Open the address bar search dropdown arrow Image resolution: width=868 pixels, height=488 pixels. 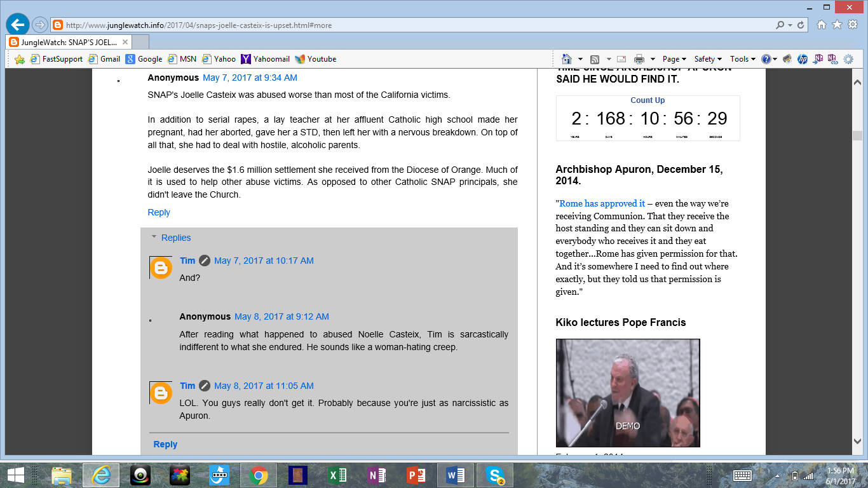[790, 25]
